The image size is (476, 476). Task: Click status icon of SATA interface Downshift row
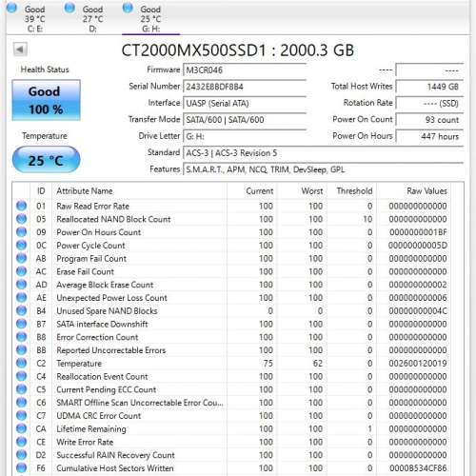point(21,324)
